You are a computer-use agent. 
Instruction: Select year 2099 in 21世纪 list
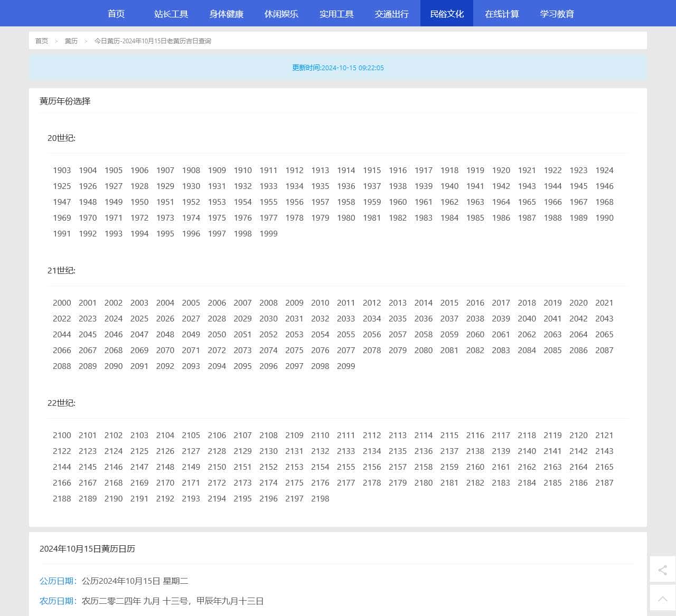pyautogui.click(x=346, y=366)
